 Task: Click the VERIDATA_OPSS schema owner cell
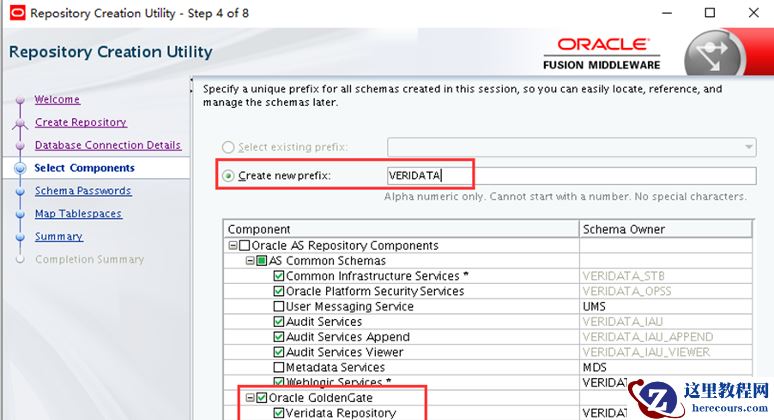tap(665, 291)
